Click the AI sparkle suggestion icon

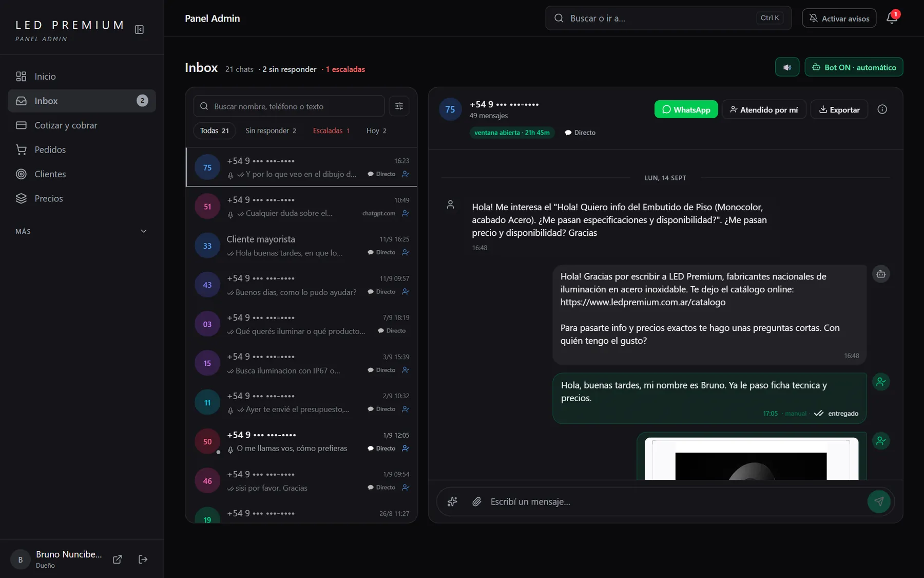point(452,501)
